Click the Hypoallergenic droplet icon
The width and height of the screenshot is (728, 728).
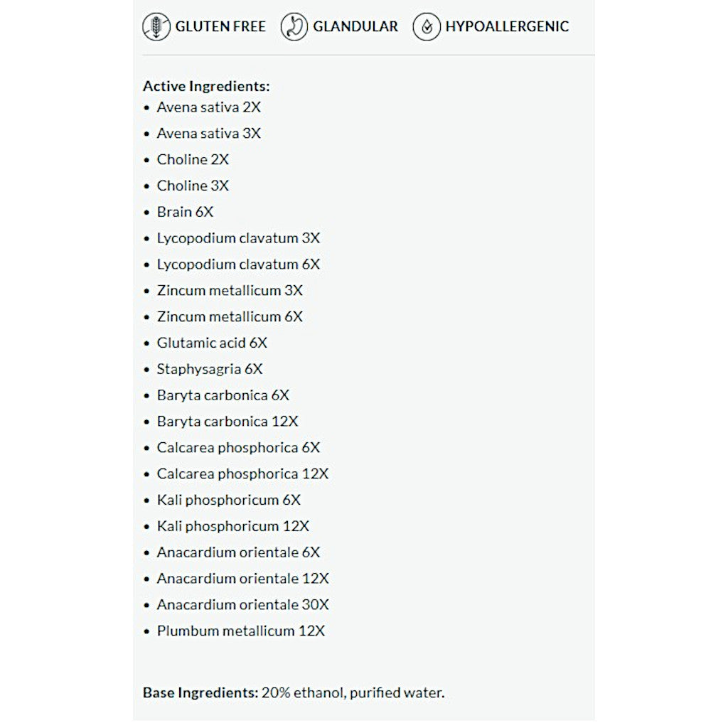coord(427,26)
